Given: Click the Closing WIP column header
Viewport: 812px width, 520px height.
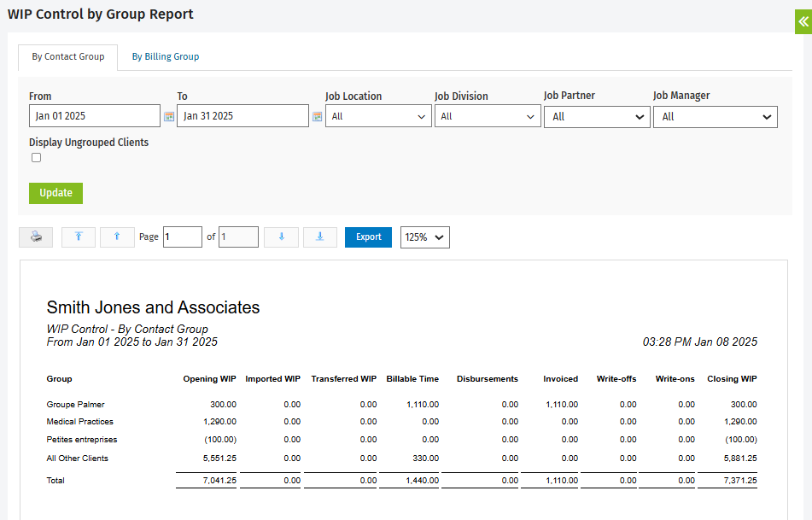Looking at the screenshot, I should [732, 379].
